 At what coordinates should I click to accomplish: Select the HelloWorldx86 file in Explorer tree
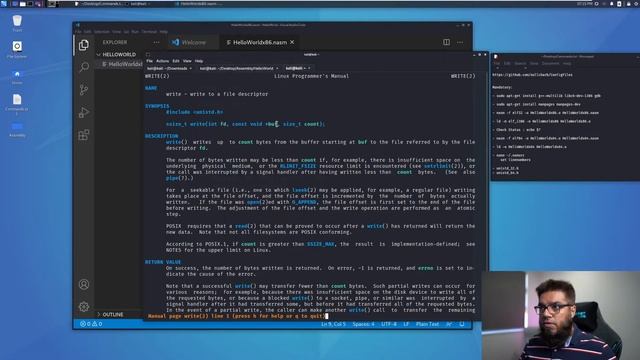pyautogui.click(x=122, y=64)
